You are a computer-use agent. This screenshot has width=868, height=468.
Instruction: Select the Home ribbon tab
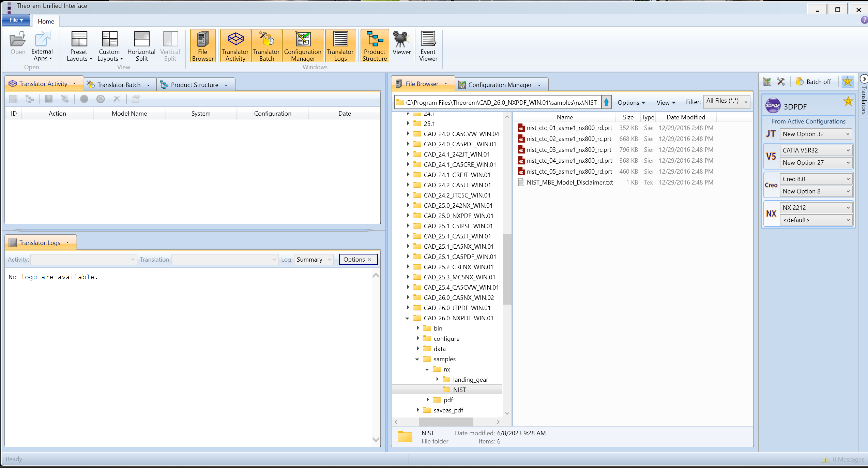(46, 21)
